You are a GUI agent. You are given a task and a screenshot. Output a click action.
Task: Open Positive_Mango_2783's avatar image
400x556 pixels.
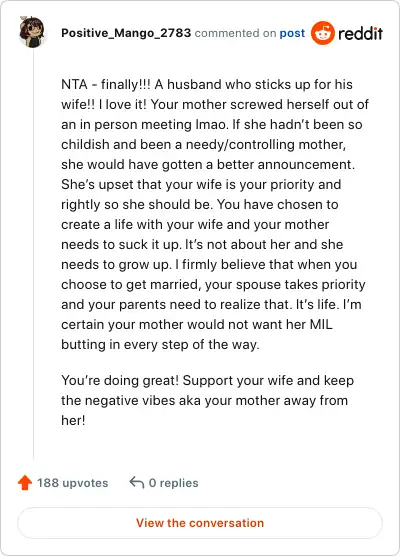32,32
